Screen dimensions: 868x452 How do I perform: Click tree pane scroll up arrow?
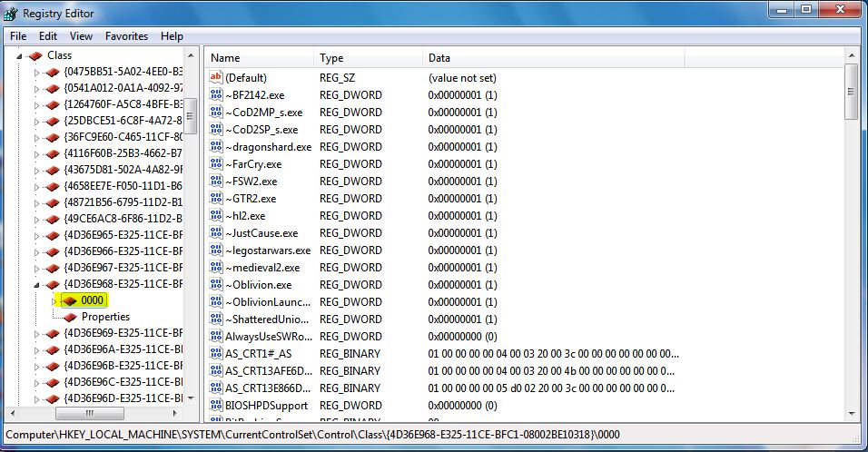[x=191, y=55]
